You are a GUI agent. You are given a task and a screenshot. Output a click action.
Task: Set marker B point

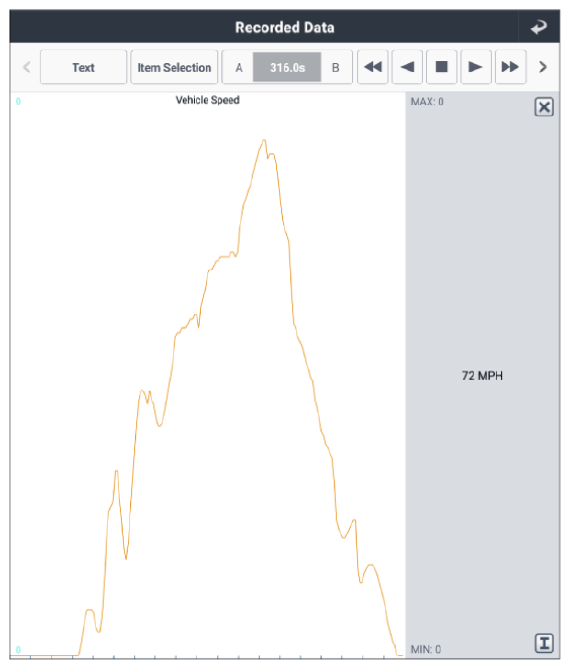(336, 67)
